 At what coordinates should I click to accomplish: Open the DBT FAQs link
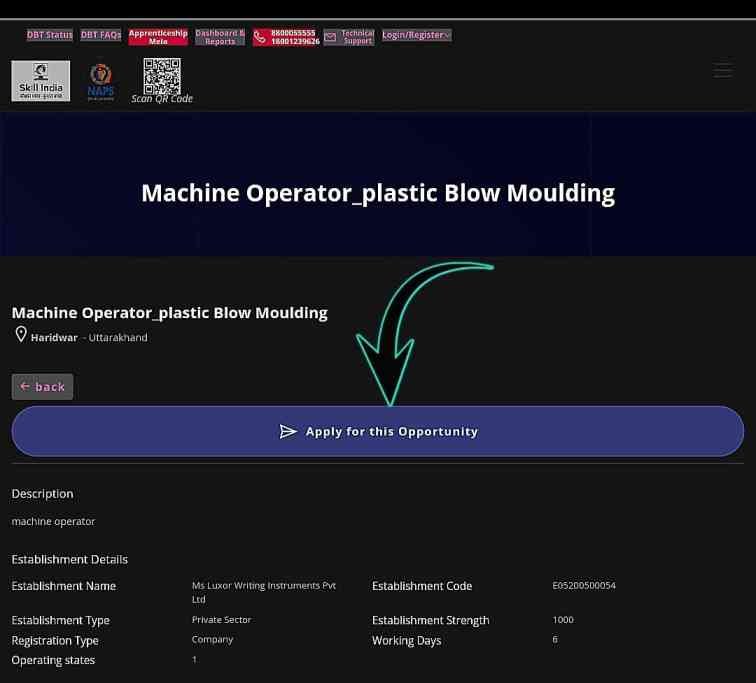click(x=101, y=35)
